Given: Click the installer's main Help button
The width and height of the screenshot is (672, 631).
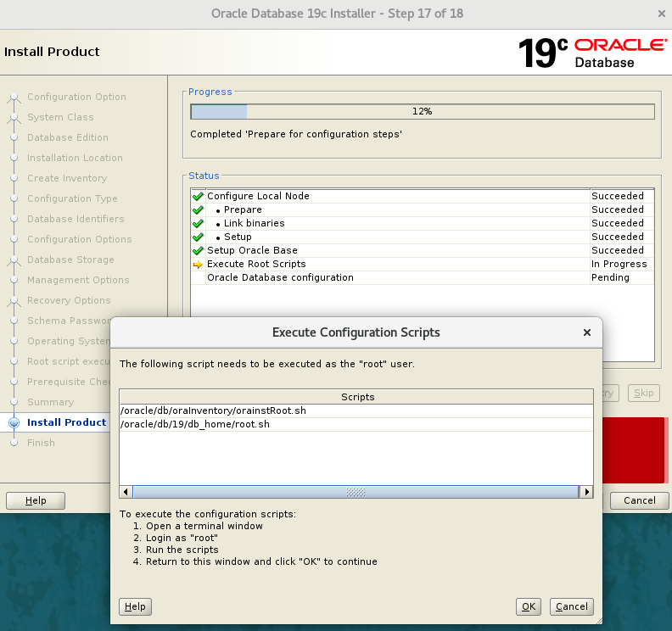Looking at the screenshot, I should [36, 500].
